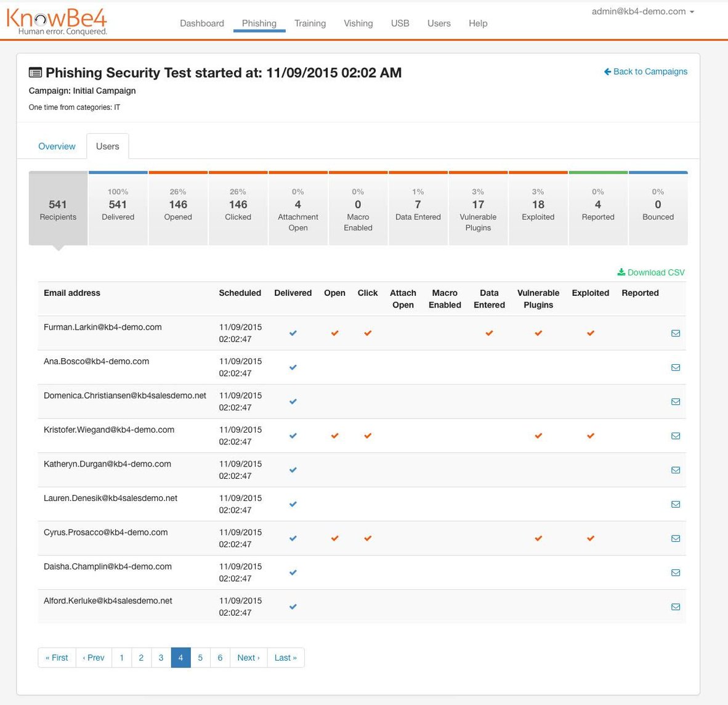The height and width of the screenshot is (705, 728).
Task: Click the KnowBe4 logo
Action: 57,21
